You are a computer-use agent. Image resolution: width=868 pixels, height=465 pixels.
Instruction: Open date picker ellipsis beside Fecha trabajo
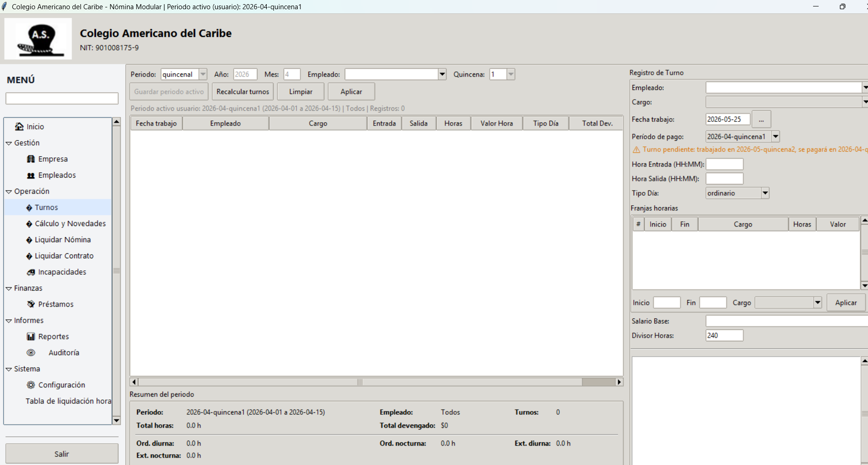pos(761,119)
